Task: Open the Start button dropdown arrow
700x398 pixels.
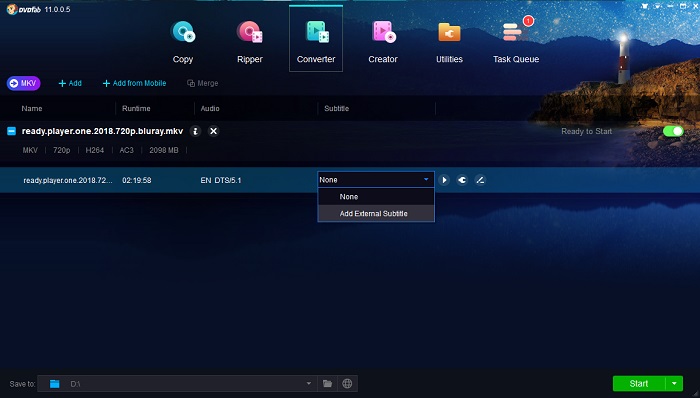Action: 674,384
